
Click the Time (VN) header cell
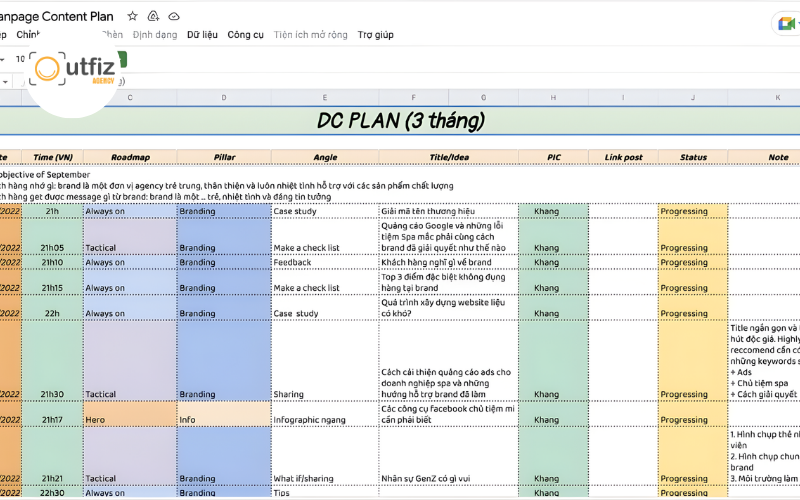[53, 157]
